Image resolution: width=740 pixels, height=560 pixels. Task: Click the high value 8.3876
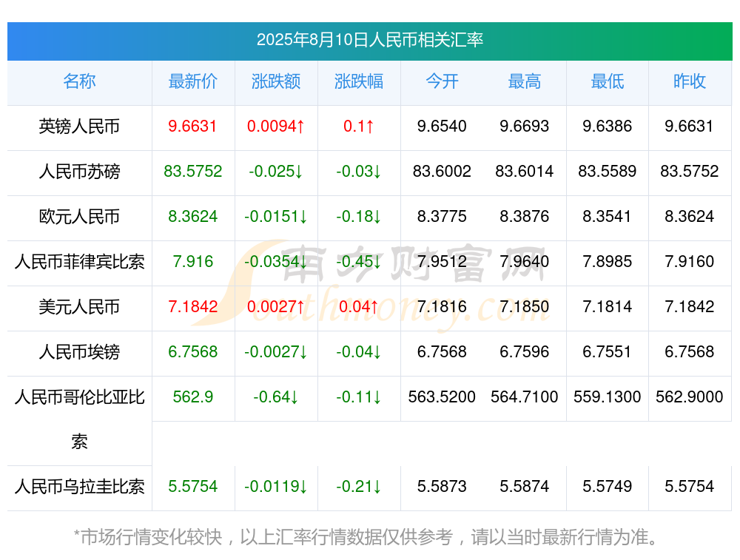[x=525, y=217]
